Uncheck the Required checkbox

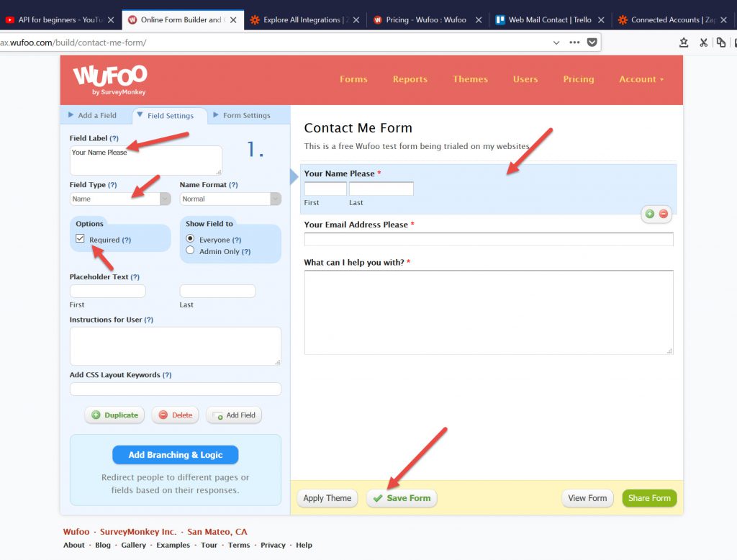pyautogui.click(x=81, y=239)
